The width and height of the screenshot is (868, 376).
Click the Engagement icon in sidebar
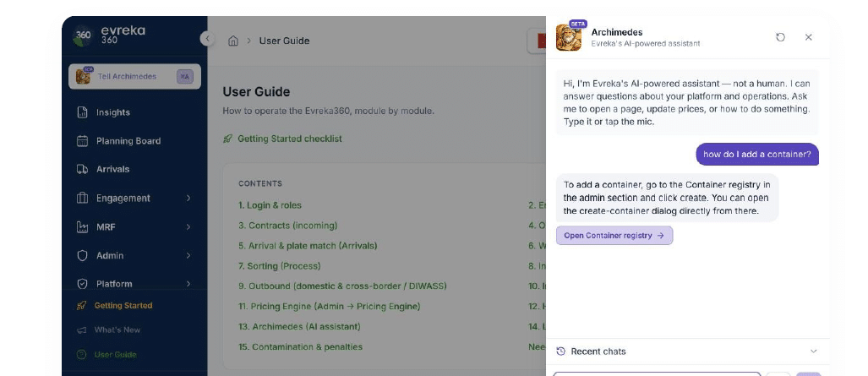click(x=83, y=198)
